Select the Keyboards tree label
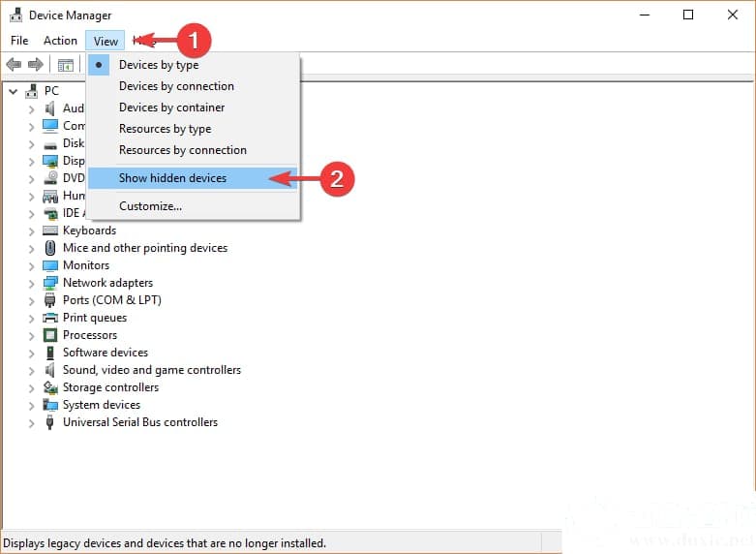Image resolution: width=756 pixels, height=554 pixels. coord(89,231)
